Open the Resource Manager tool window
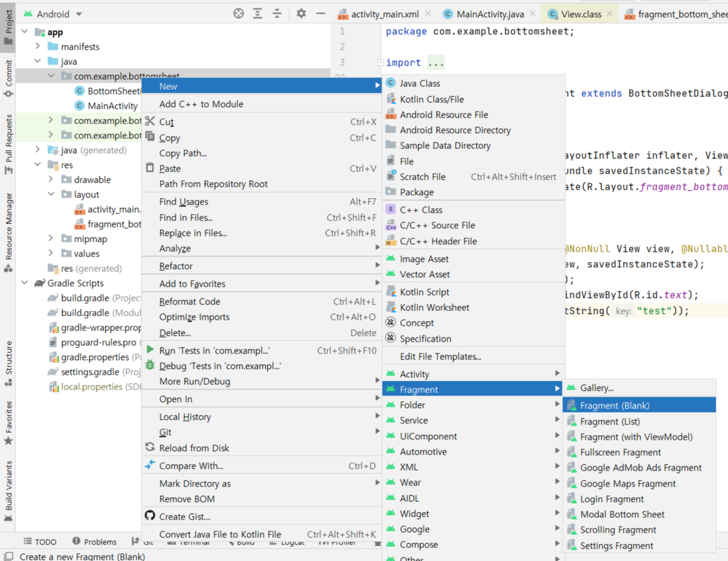 pyautogui.click(x=8, y=232)
